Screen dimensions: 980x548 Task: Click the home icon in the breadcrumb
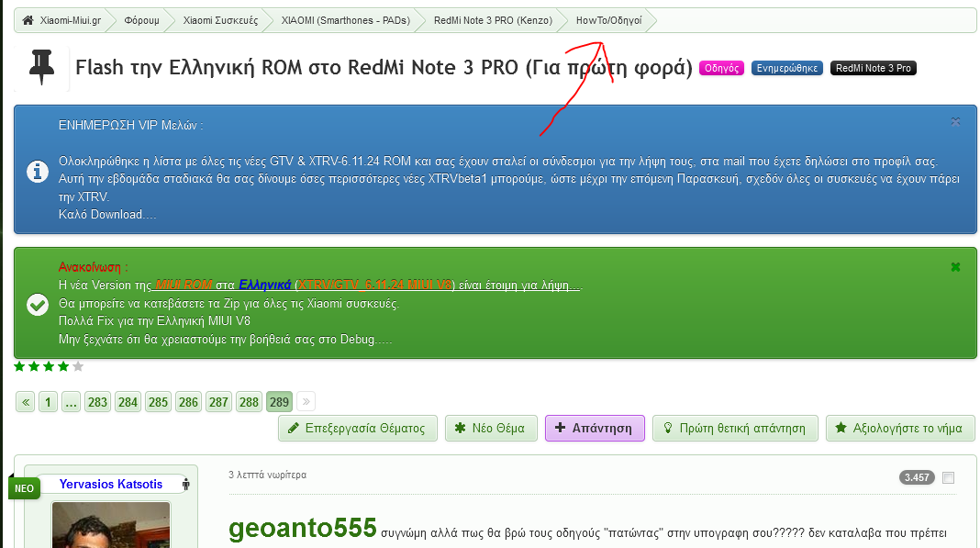coord(28,20)
